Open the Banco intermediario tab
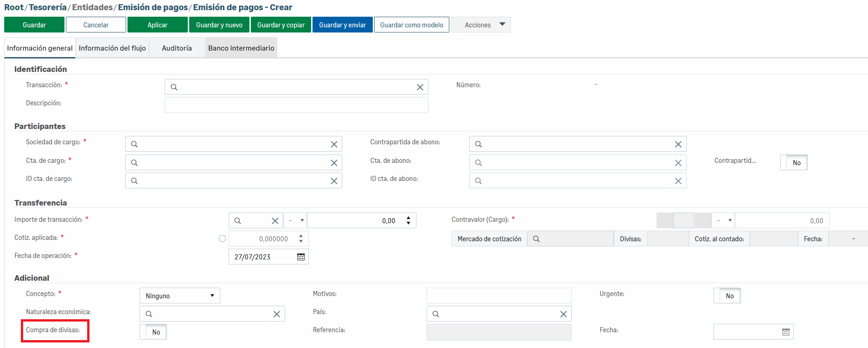 (241, 48)
